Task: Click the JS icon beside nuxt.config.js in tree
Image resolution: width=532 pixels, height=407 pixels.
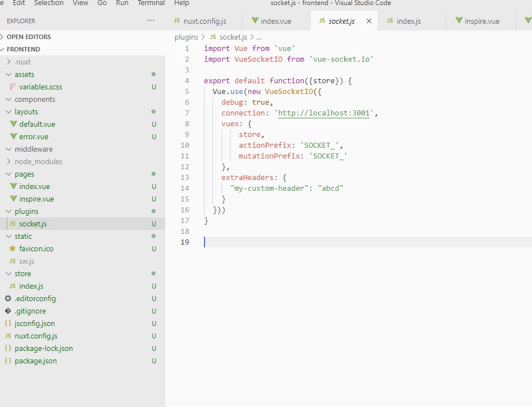Action: click(8, 336)
